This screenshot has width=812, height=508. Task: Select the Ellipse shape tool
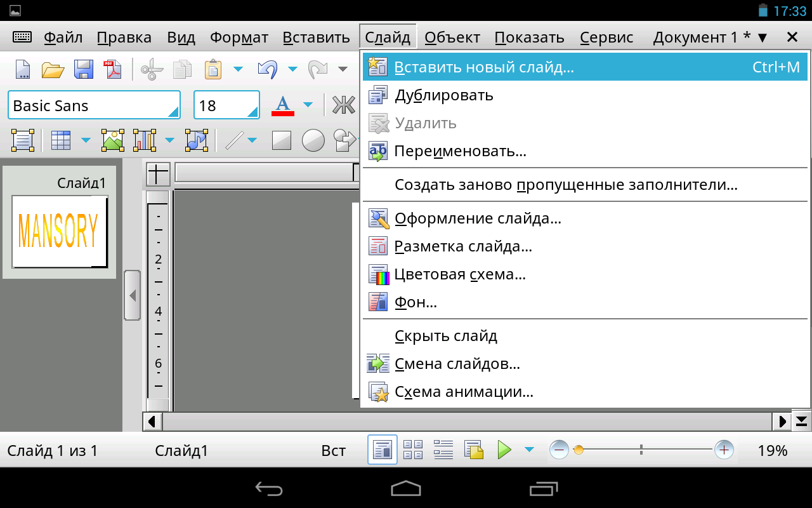[x=313, y=140]
